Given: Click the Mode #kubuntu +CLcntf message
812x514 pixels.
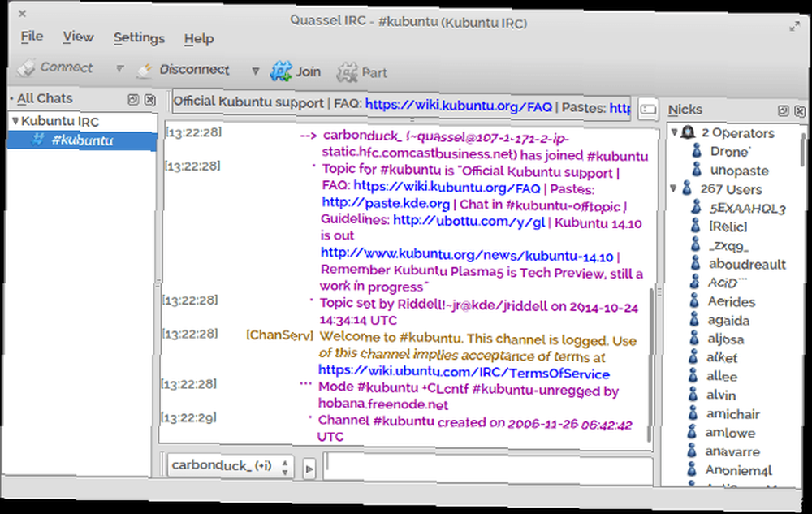Looking at the screenshot, I should pyautogui.click(x=469, y=396).
